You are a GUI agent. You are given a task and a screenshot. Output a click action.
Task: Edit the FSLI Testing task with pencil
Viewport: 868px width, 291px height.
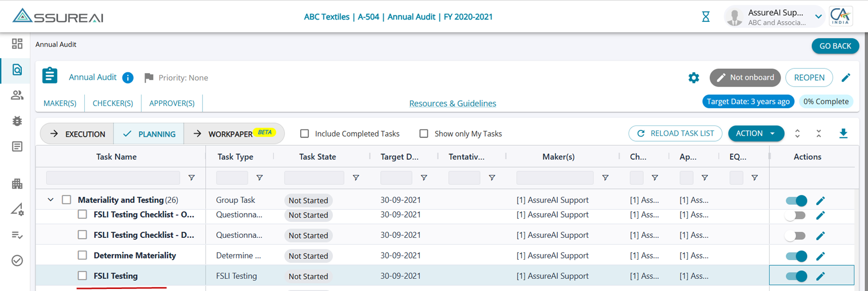(x=821, y=276)
